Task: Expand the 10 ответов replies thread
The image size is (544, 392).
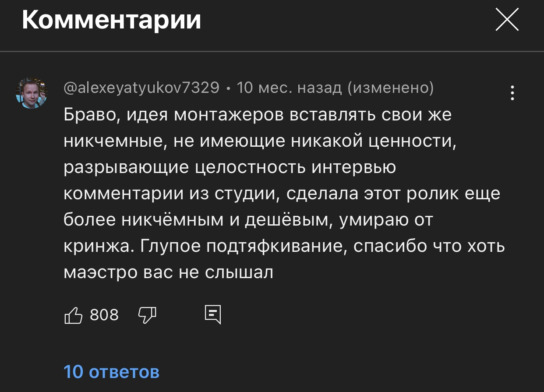Action: pos(112,372)
